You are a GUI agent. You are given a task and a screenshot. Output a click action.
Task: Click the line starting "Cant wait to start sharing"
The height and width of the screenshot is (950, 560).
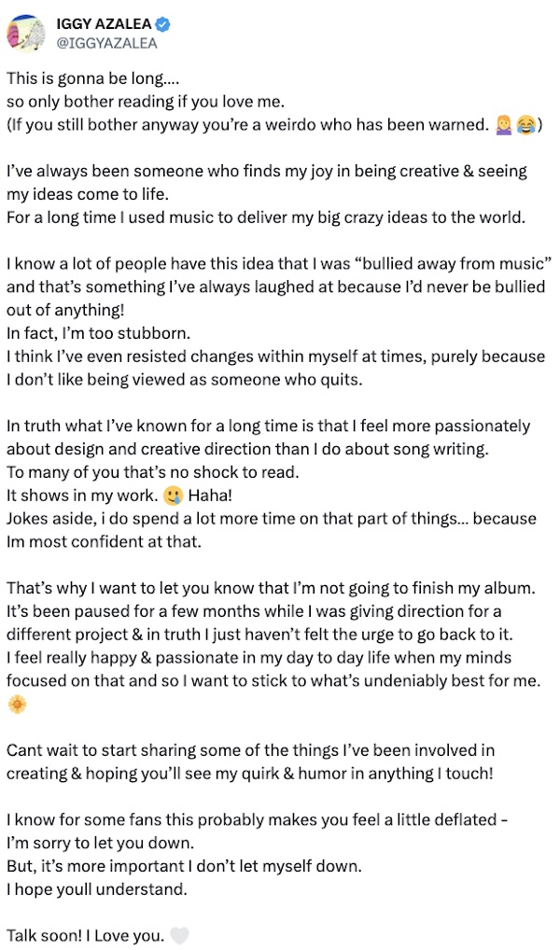[252, 749]
